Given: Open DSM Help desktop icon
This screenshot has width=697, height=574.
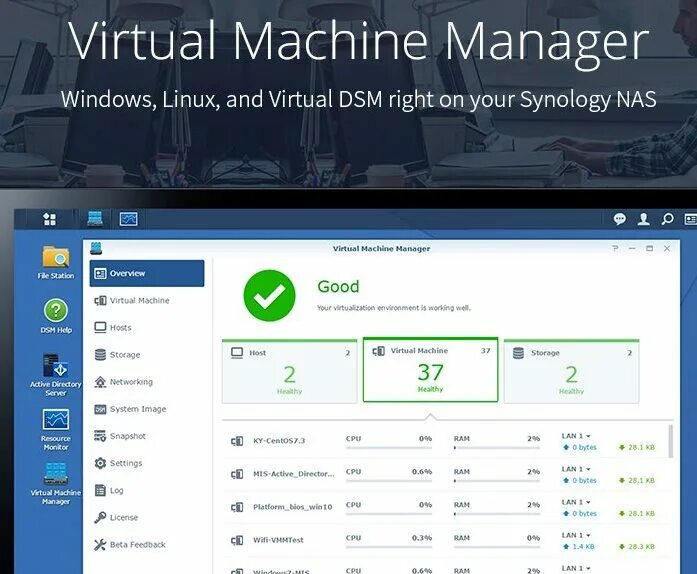Looking at the screenshot, I should (56, 316).
